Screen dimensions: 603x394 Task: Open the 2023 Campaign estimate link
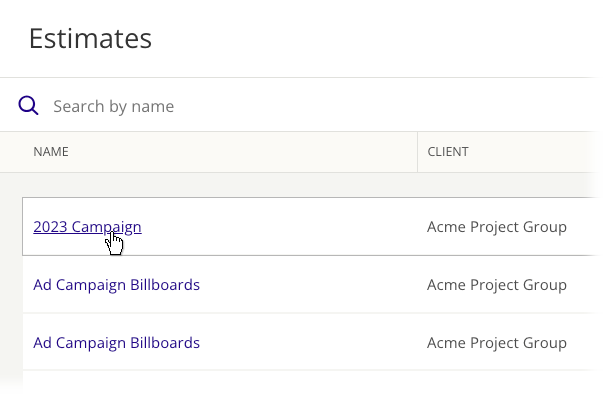point(87,227)
